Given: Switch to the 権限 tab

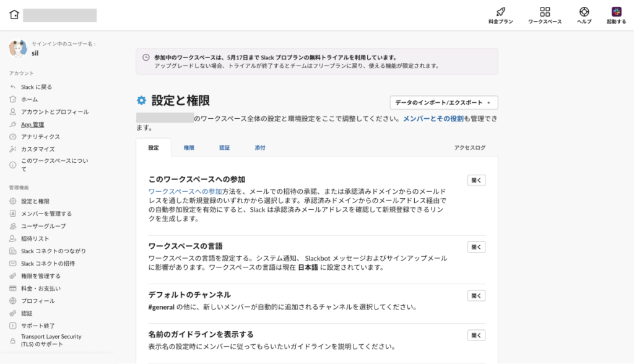Looking at the screenshot, I should pos(189,148).
